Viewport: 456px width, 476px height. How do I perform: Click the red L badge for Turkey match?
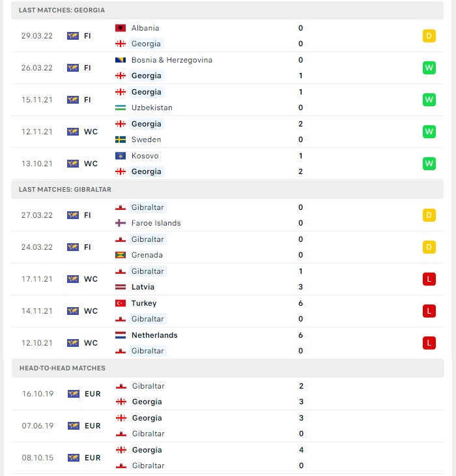[429, 311]
